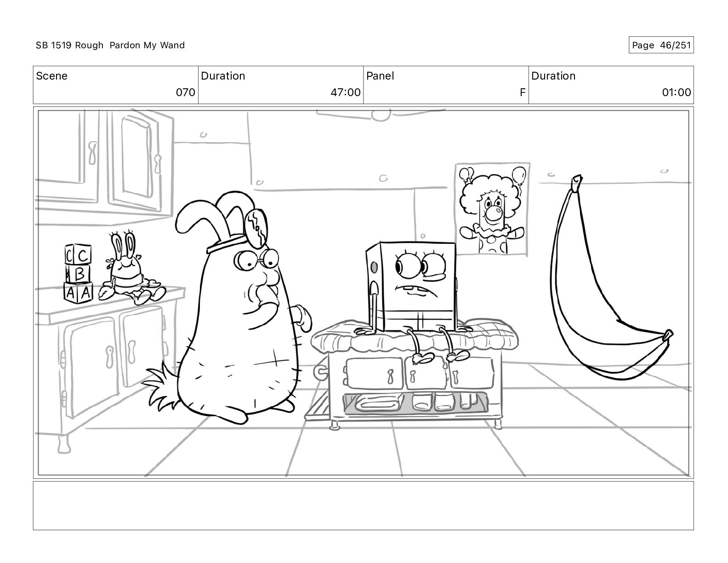Click the Duration label next to Scene
The image size is (728, 563).
pos(223,76)
